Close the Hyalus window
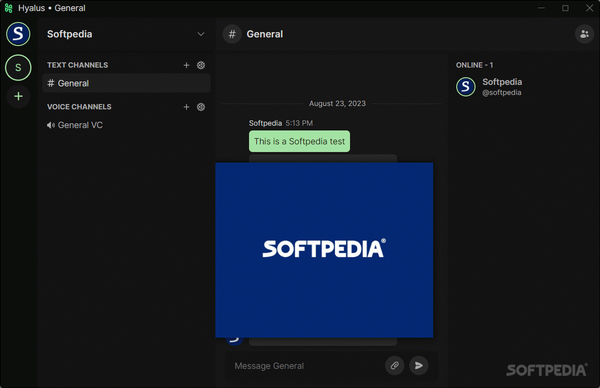Viewport: 600px width, 388px height. pyautogui.click(x=589, y=8)
